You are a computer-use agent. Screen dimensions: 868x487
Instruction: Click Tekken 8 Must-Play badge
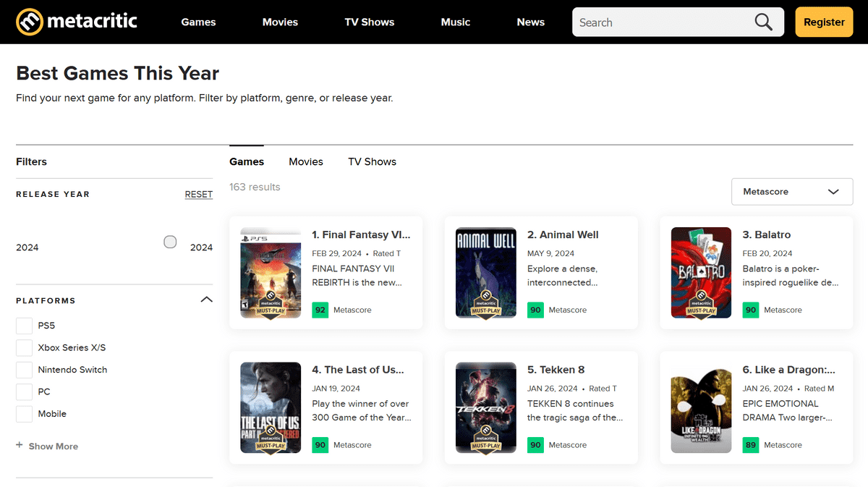(486, 441)
